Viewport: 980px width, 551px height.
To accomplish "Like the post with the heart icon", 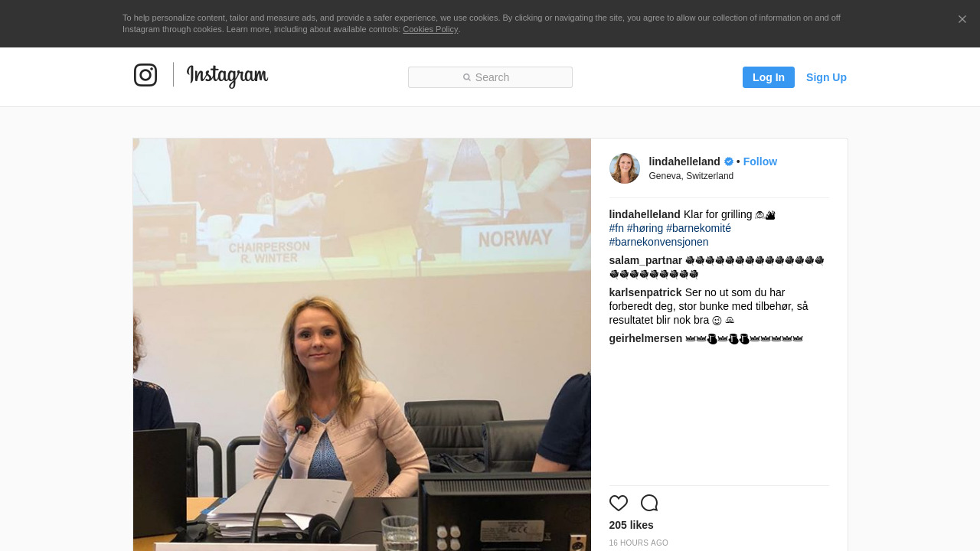I will (x=619, y=503).
